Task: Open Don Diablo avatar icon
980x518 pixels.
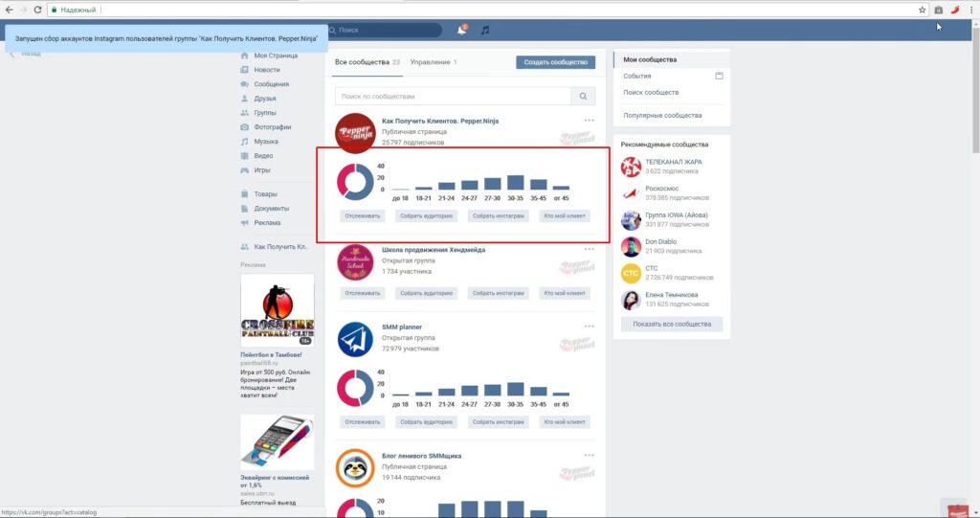Action: coord(631,246)
